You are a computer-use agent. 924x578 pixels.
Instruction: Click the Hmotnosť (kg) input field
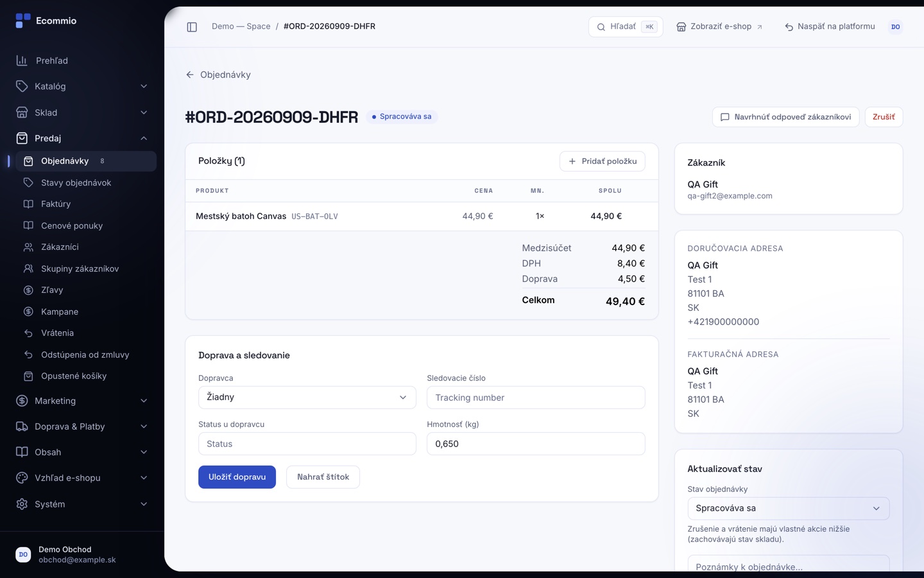pos(536,444)
